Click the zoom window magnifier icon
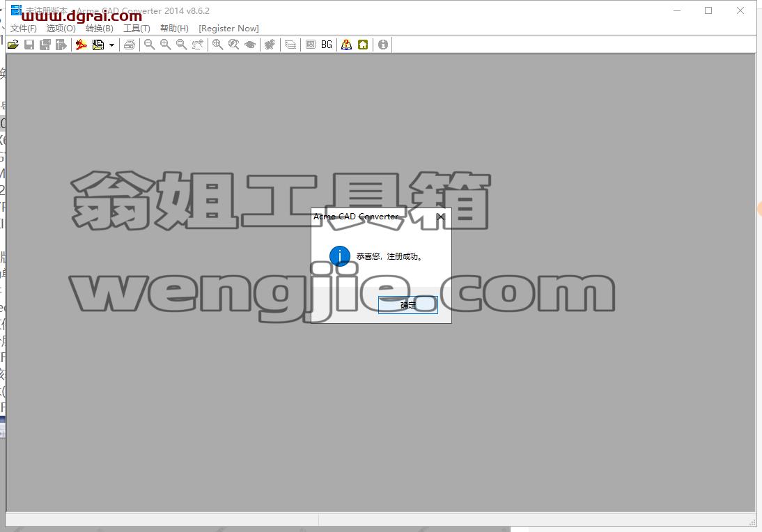The width and height of the screenshot is (762, 532). pyautogui.click(x=182, y=45)
